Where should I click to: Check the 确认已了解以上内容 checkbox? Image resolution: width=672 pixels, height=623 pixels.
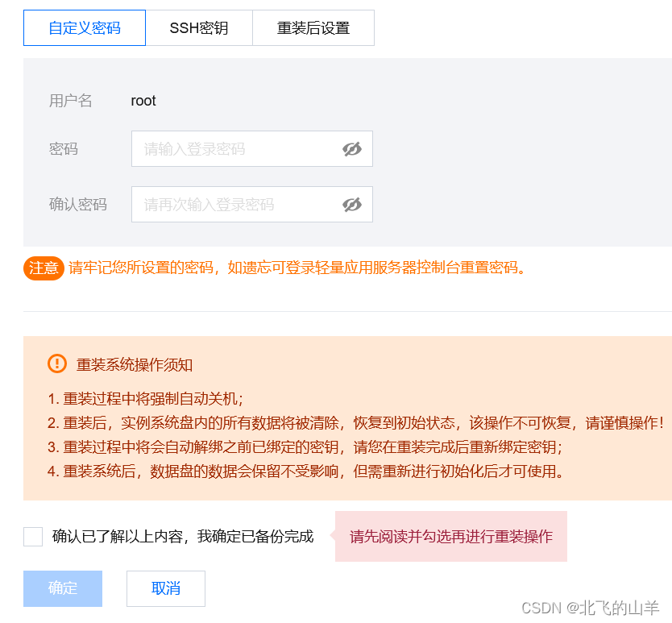33,537
